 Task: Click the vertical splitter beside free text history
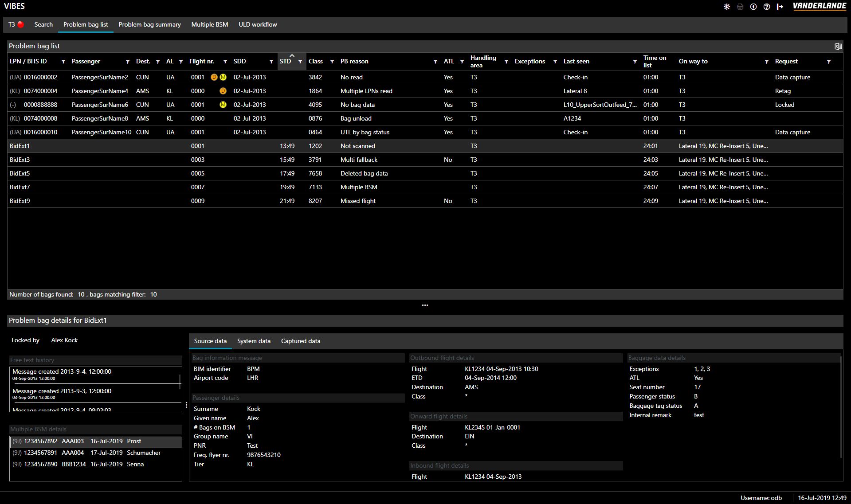point(186,405)
